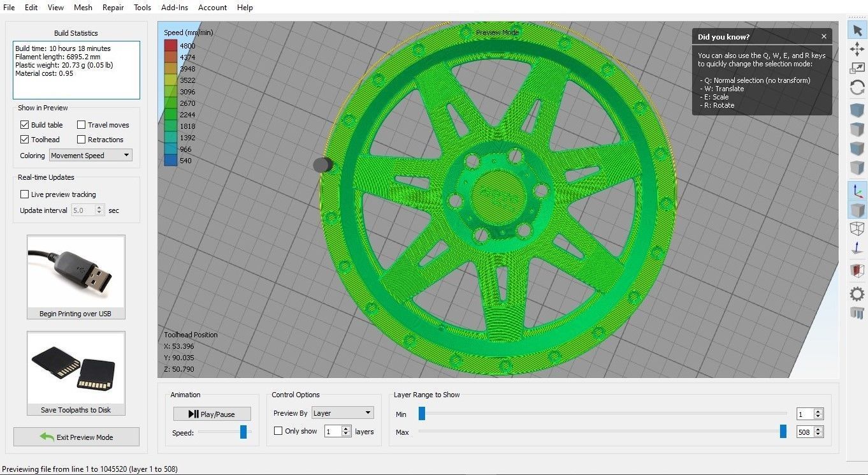Uncheck the Toolhead checkbox

point(24,140)
